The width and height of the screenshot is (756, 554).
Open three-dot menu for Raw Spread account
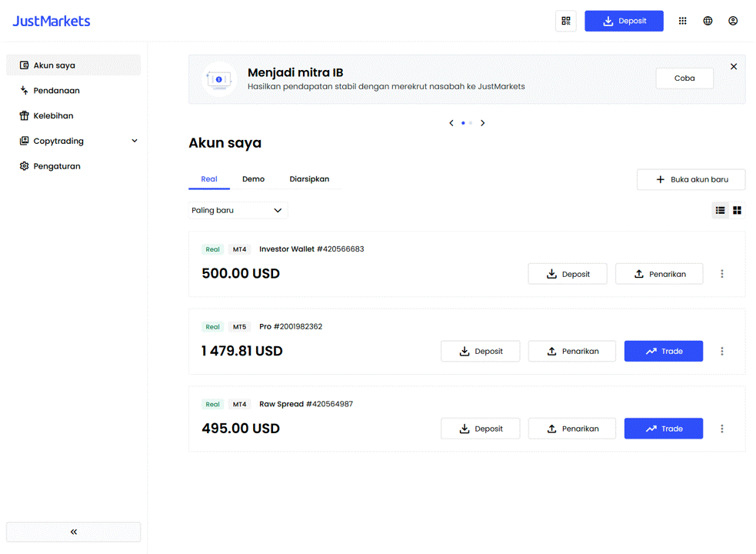(721, 429)
